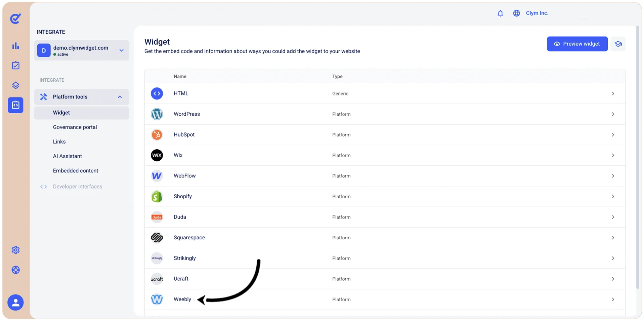644x321 pixels.
Task: Click the Shopify logo icon
Action: pyautogui.click(x=157, y=197)
